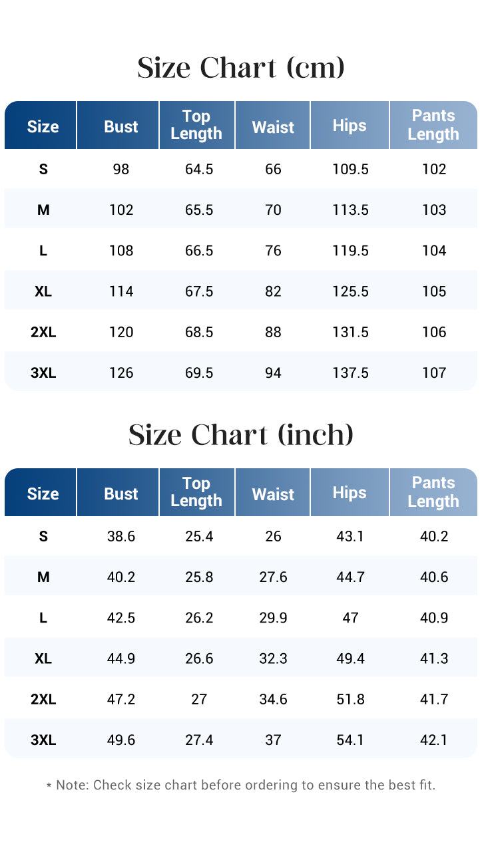The width and height of the screenshot is (482, 868).
Task: Select the Size header in inch chart
Action: [43, 494]
